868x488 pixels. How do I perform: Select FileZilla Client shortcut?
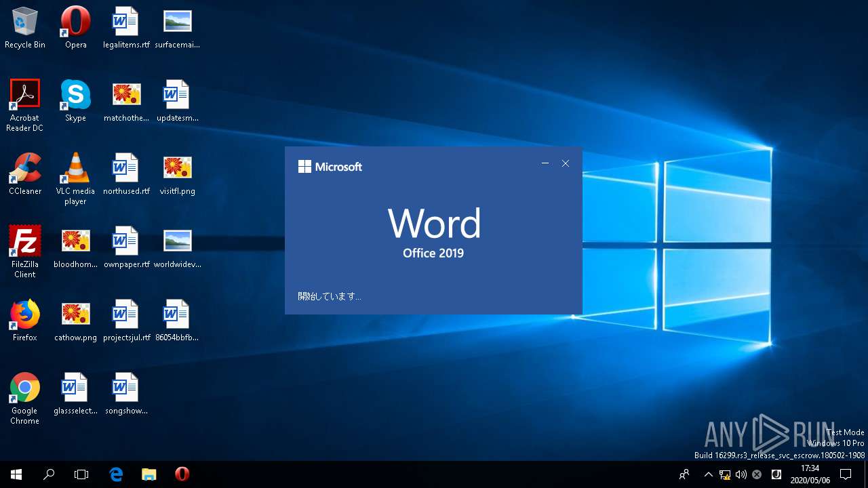pos(25,251)
